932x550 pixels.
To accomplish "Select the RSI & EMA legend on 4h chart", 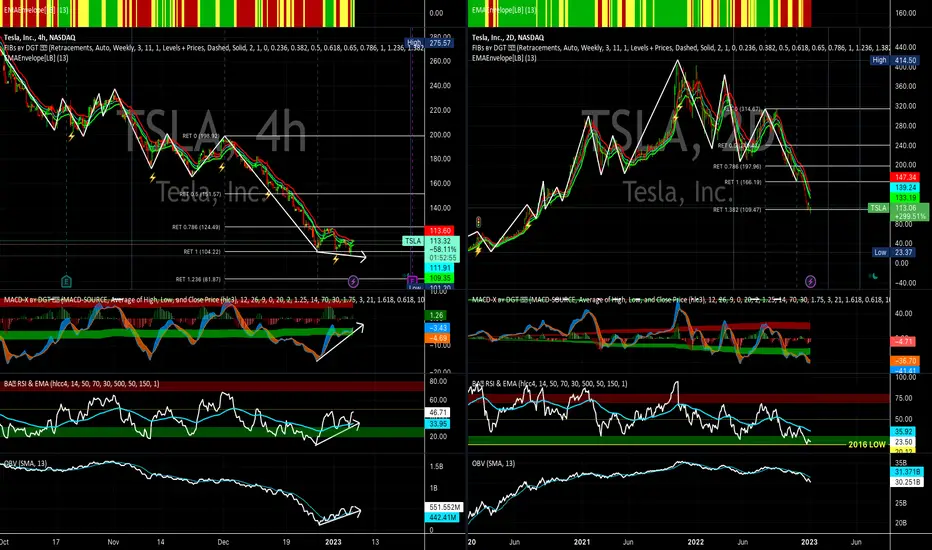I will [x=81, y=384].
